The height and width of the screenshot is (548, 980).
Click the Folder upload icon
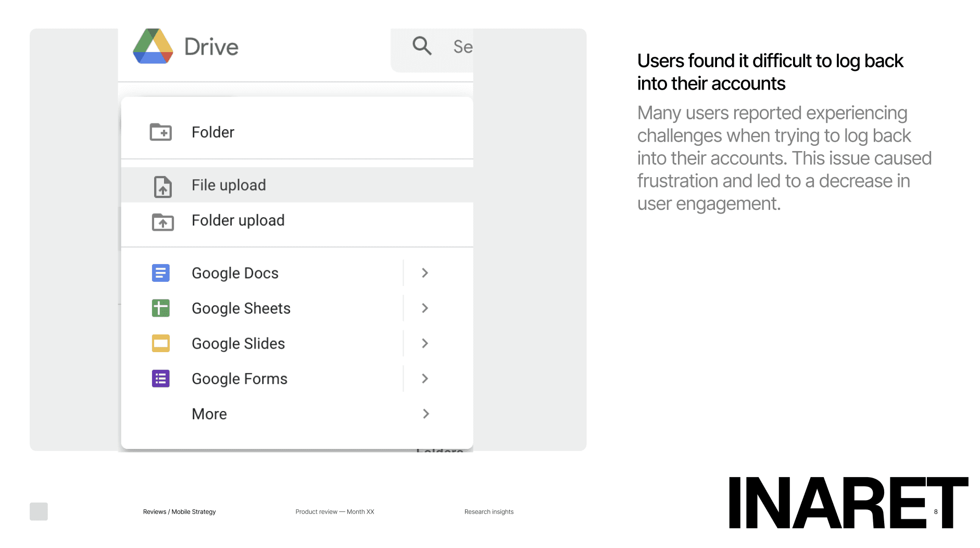162,222
